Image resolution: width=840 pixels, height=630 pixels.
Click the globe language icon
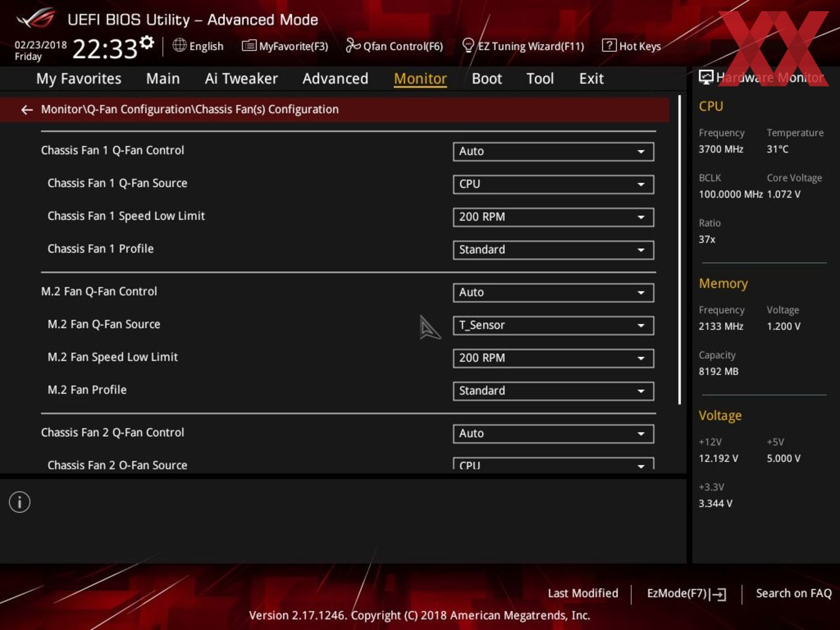[179, 45]
